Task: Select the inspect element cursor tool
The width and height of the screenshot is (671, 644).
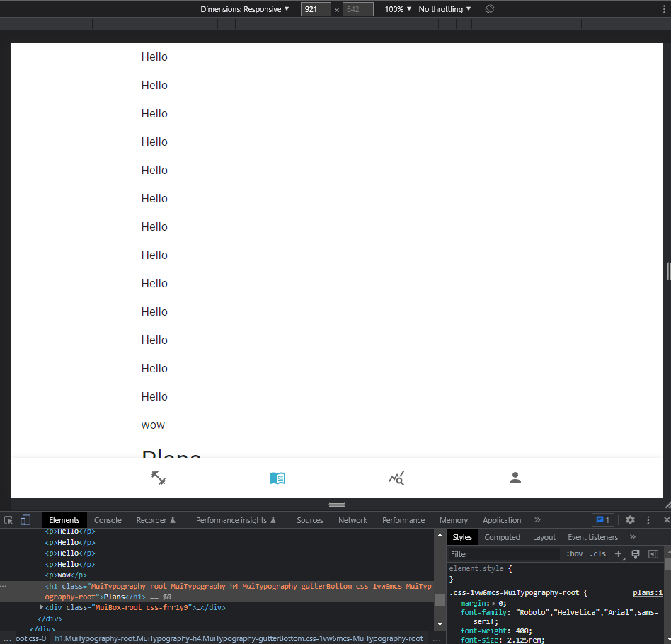Action: [x=8, y=519]
